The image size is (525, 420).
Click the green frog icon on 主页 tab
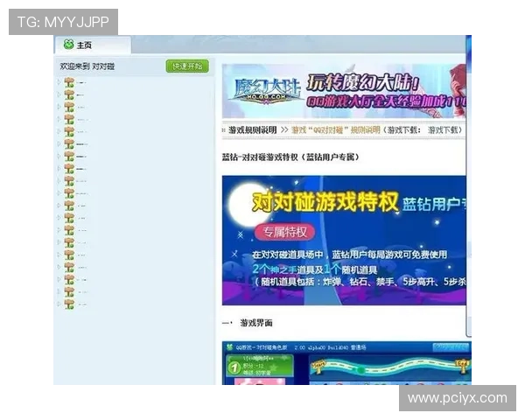point(68,45)
